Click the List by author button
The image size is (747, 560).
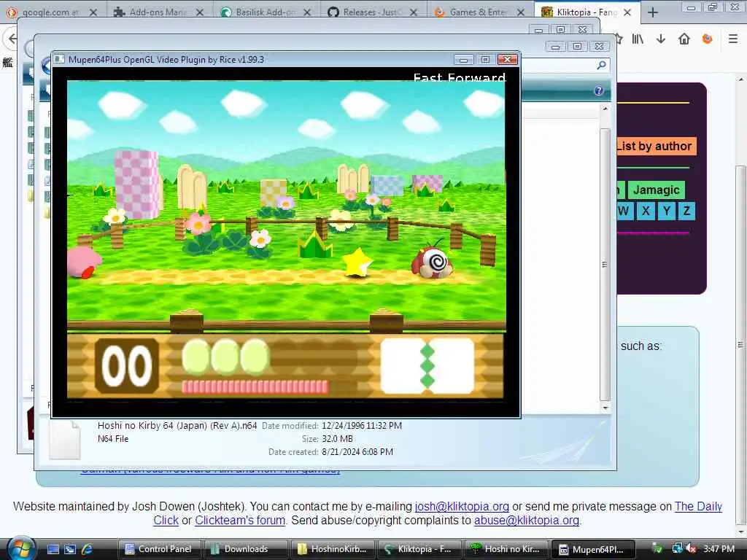tap(656, 146)
